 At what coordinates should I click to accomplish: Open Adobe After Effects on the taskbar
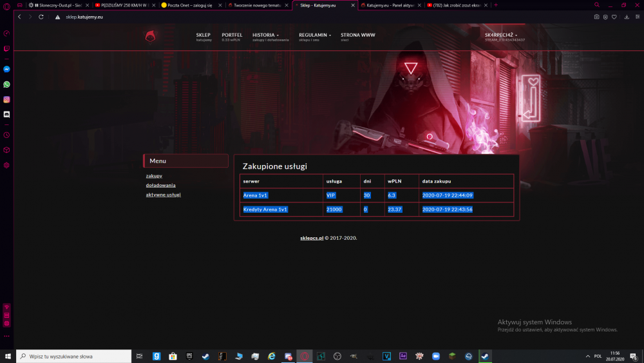point(403,356)
